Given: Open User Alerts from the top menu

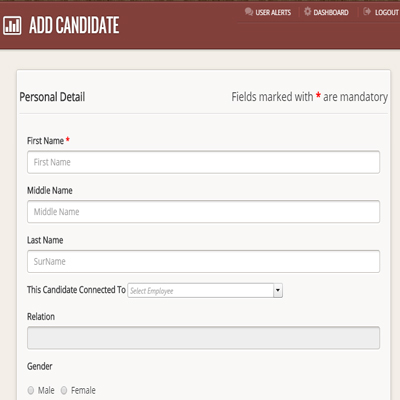Looking at the screenshot, I should (273, 12).
